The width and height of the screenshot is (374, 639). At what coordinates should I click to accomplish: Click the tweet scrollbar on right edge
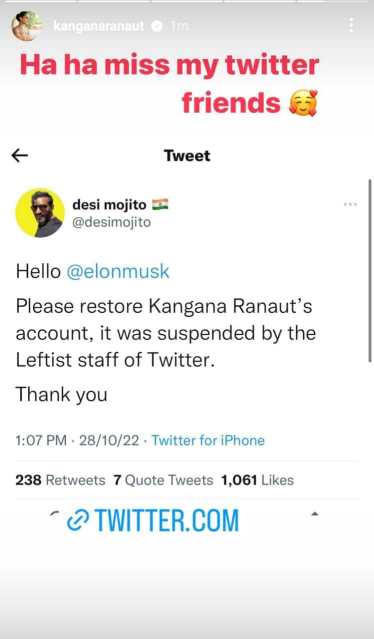coord(370,271)
